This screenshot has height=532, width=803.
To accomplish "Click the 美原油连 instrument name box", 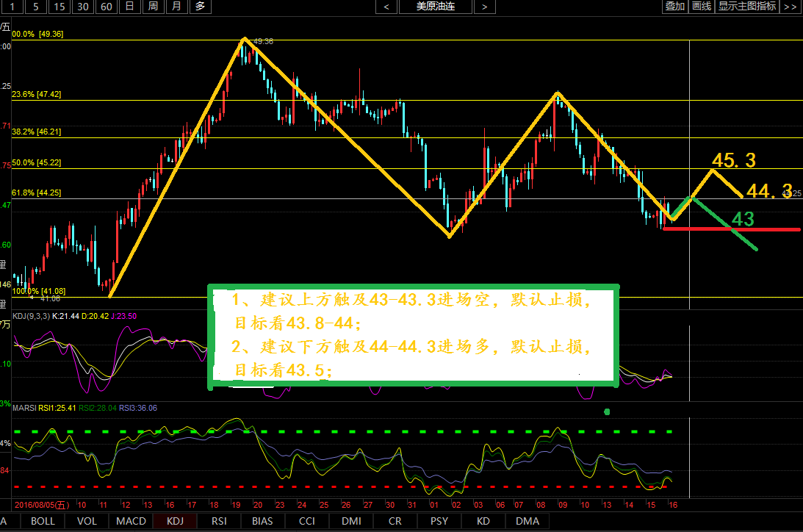I will point(435,7).
